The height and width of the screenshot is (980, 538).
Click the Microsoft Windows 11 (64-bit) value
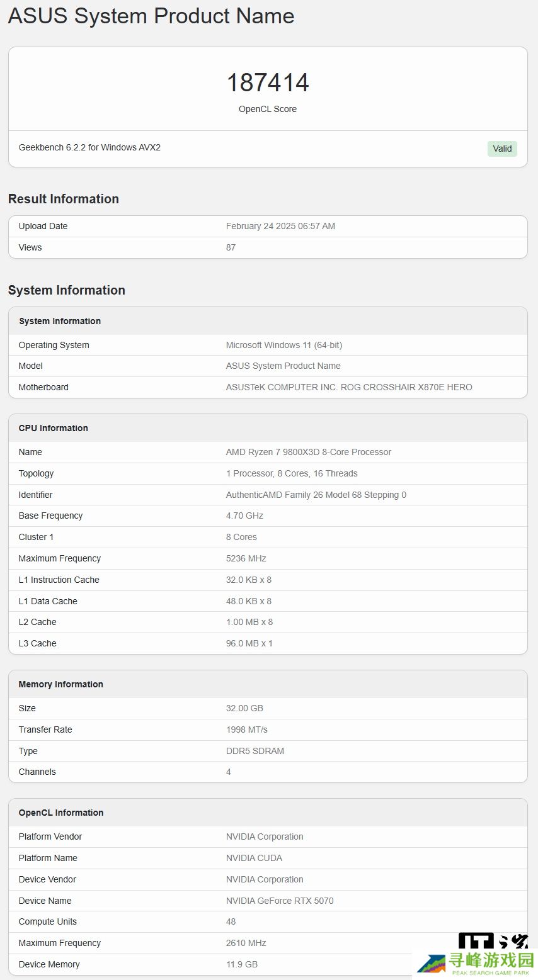click(283, 345)
